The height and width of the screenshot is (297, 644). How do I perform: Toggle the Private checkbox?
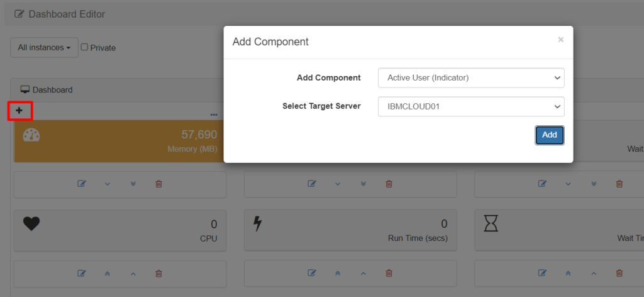pyautogui.click(x=85, y=47)
